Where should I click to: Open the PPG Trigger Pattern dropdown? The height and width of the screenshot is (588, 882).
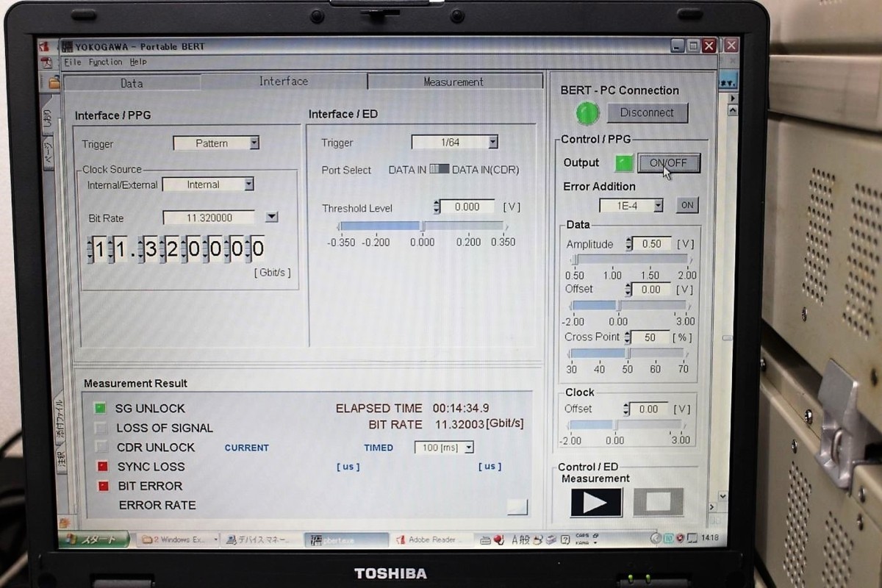254,143
